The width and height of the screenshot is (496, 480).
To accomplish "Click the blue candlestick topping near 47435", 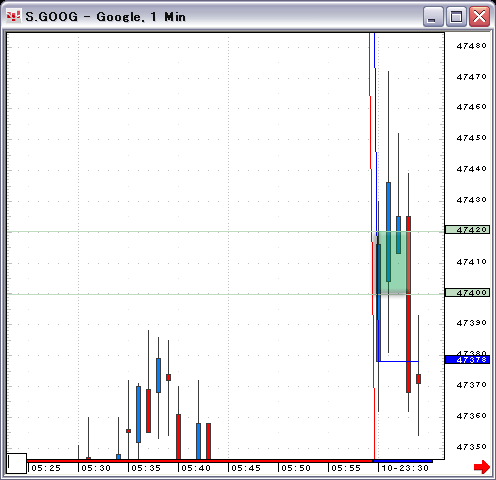I will coord(388,232).
